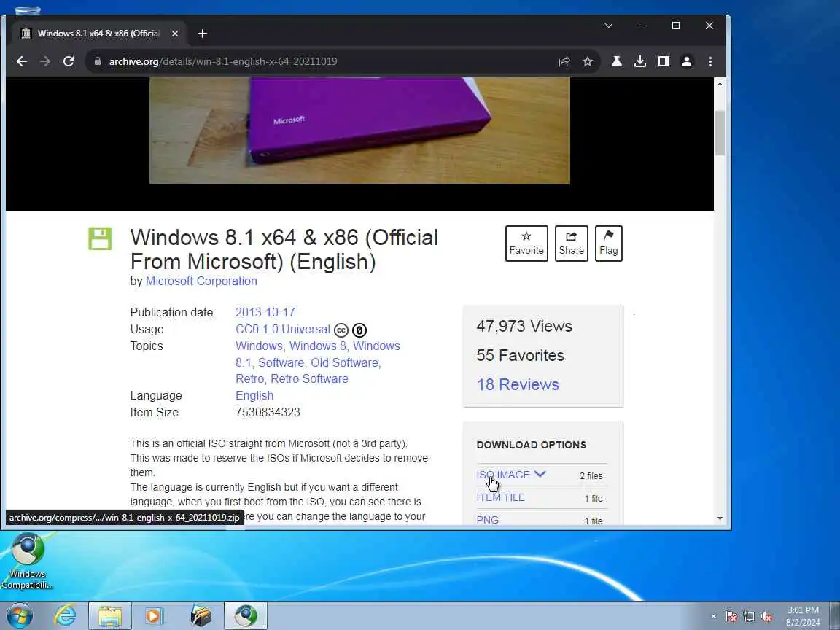Screen dimensions: 840x630
Task: Add item to favorites with Favorite button
Action: point(526,244)
